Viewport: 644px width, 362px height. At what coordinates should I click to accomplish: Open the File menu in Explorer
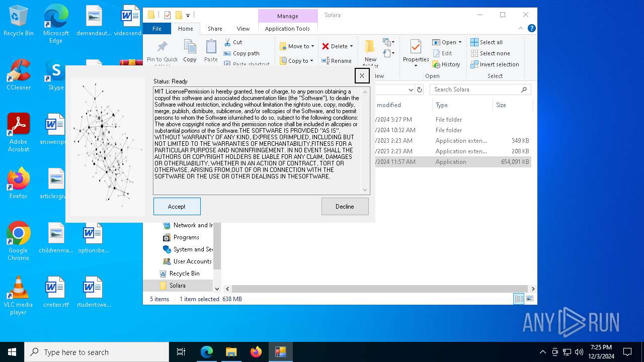pyautogui.click(x=157, y=29)
